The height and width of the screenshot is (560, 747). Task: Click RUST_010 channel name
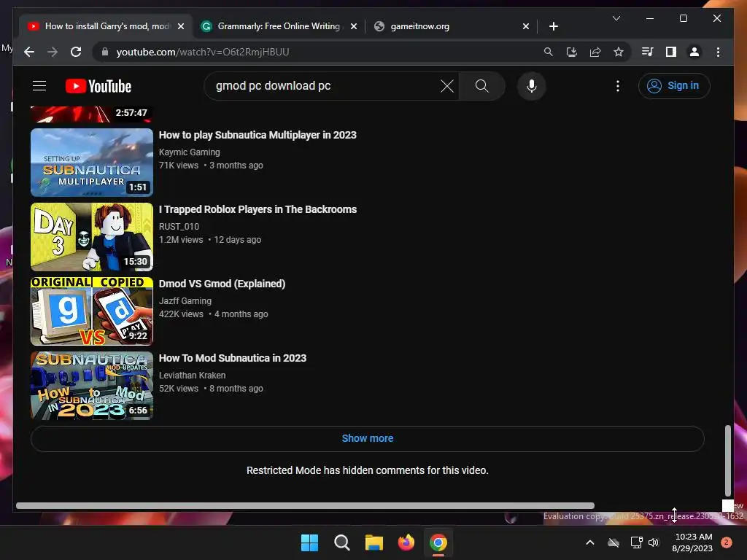pyautogui.click(x=179, y=227)
